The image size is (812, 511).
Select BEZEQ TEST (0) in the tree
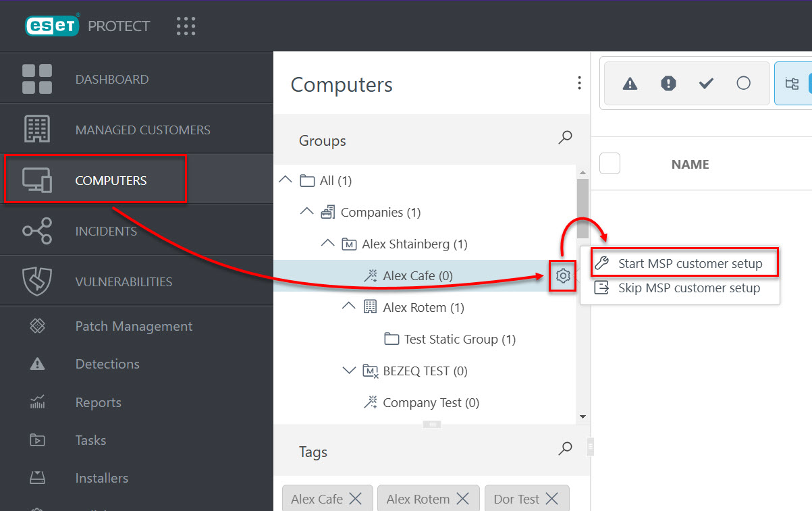pyautogui.click(x=425, y=371)
